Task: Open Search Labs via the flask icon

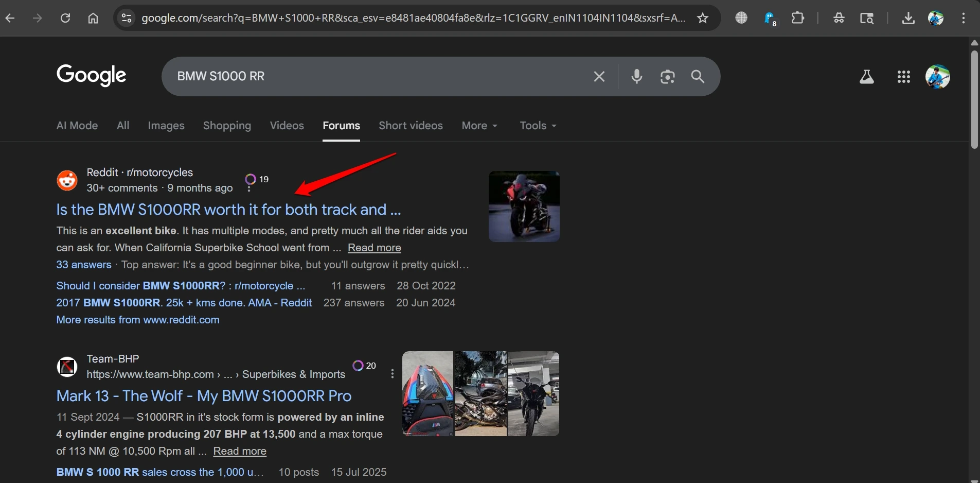Action: click(x=867, y=76)
